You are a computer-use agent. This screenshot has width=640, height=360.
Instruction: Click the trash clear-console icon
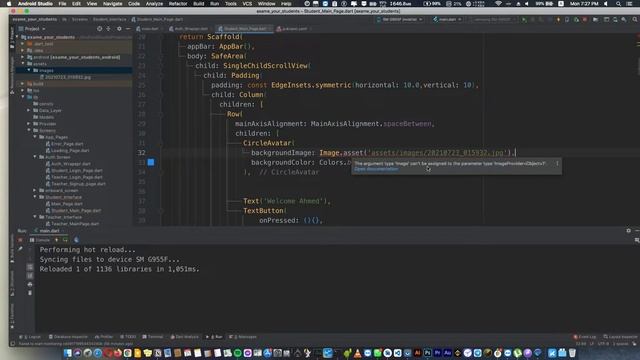(30, 293)
